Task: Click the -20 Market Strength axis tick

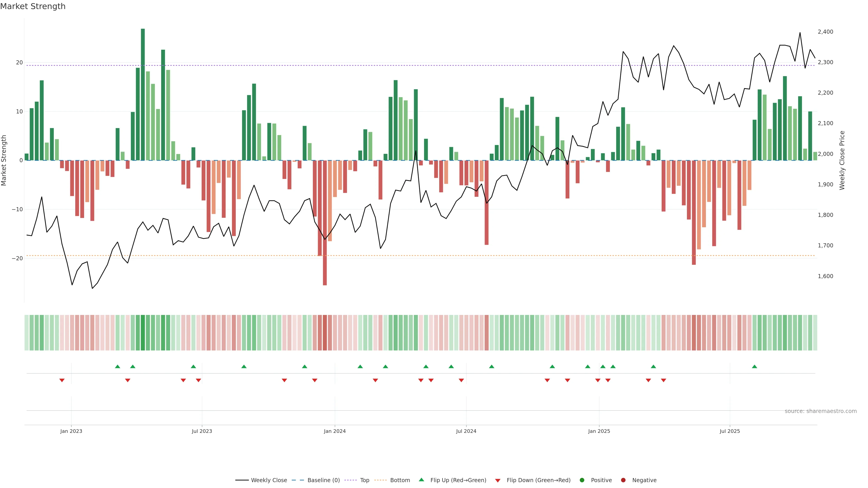Action: tap(17, 258)
